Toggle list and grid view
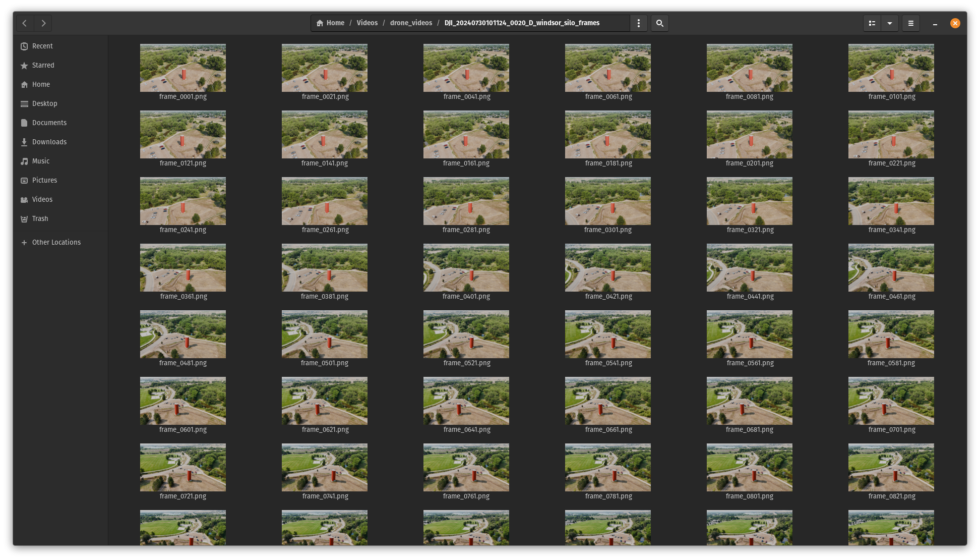 coord(872,23)
